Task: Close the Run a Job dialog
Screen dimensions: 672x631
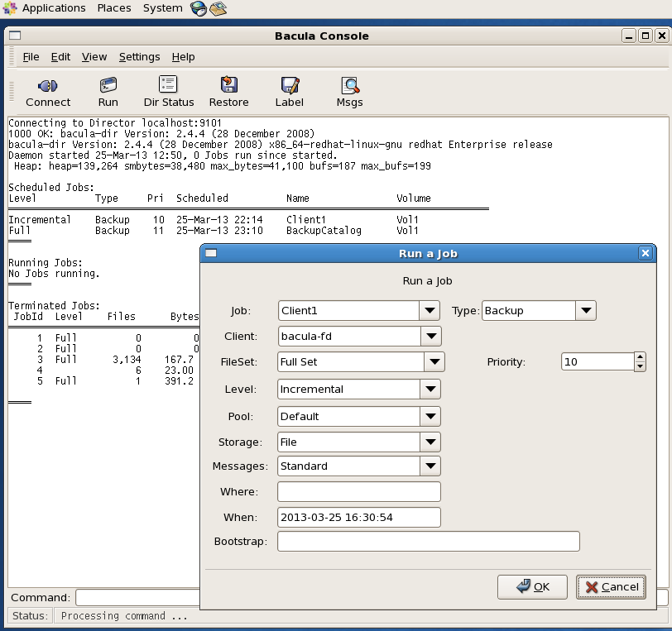Action: click(646, 253)
